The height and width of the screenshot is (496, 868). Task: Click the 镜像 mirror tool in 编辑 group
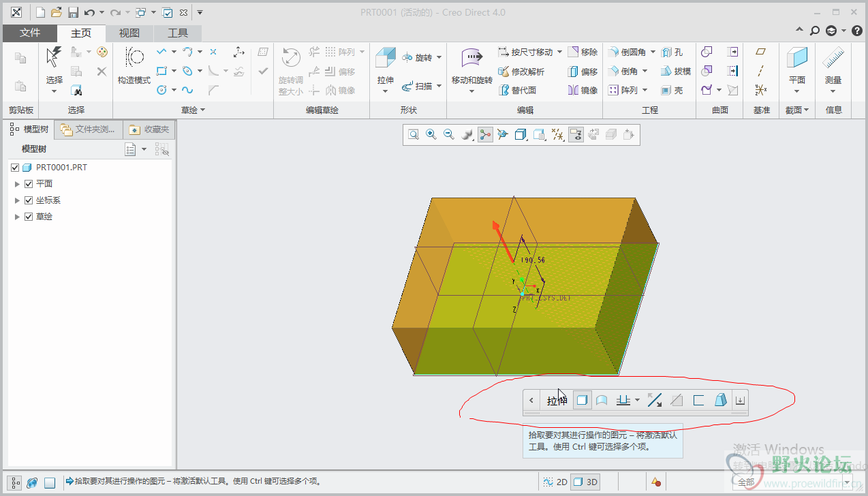583,90
